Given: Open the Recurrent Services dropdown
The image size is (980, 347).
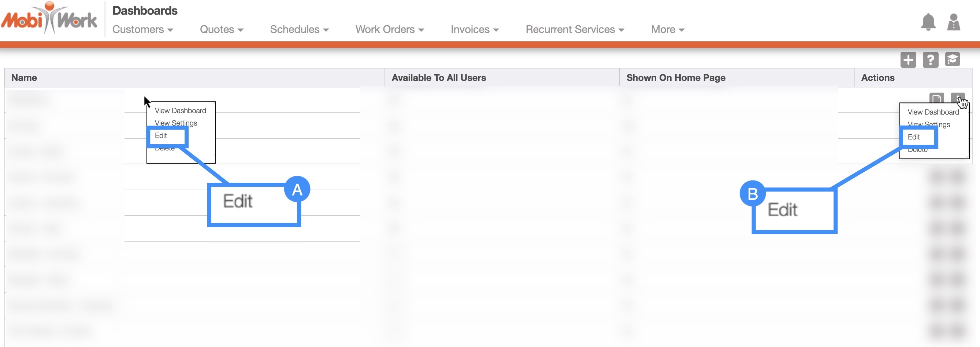Looking at the screenshot, I should pos(575,29).
